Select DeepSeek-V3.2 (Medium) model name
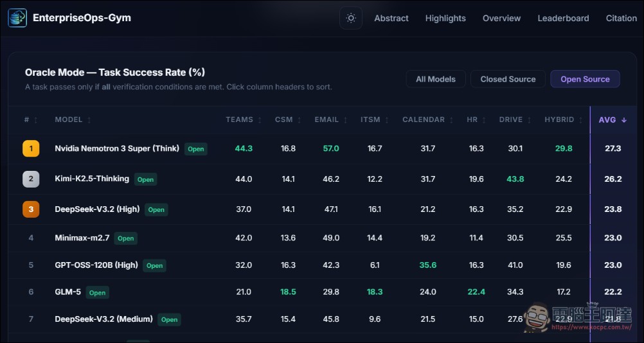Image resolution: width=644 pixels, height=343 pixels. coord(104,319)
